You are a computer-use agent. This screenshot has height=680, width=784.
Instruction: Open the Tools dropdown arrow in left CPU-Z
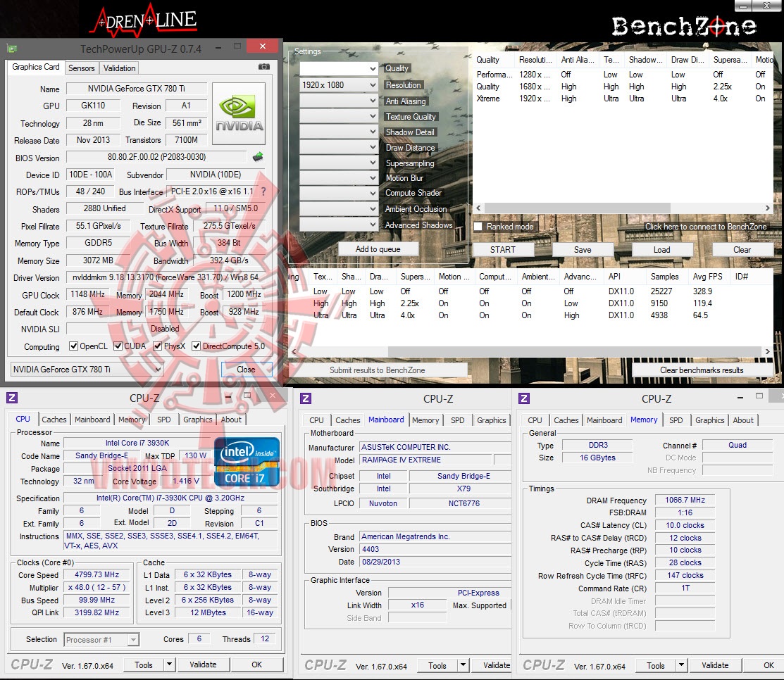click(x=170, y=665)
